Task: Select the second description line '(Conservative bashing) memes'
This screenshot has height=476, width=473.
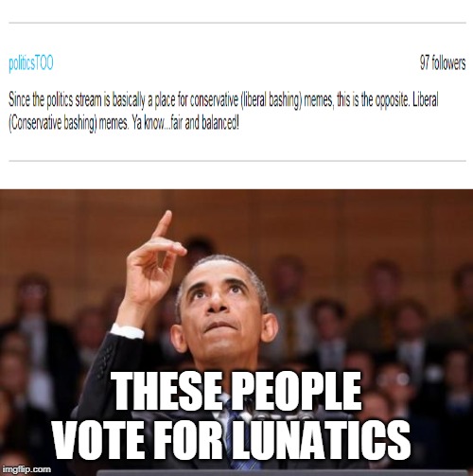Action: 68,123
